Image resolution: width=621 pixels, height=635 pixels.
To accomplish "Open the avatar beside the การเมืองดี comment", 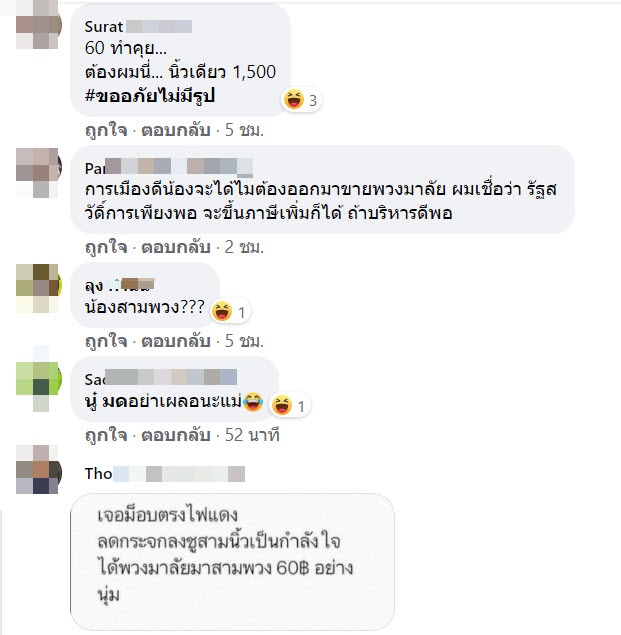I will point(39,172).
